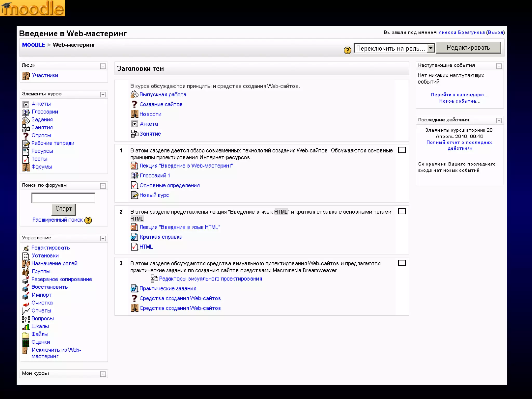Image resolution: width=532 pixels, height=399 pixels.
Task: Click the glossary icon next to Глоссарий 1
Action: point(134,175)
